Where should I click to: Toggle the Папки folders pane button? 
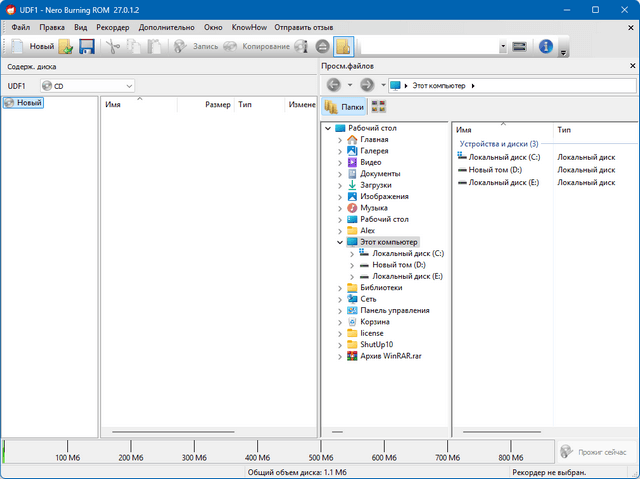tap(344, 106)
